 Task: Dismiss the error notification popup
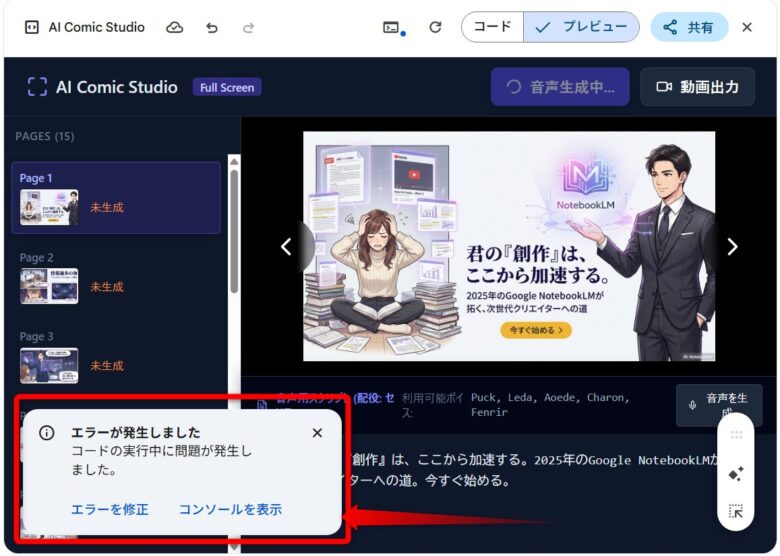coord(317,433)
